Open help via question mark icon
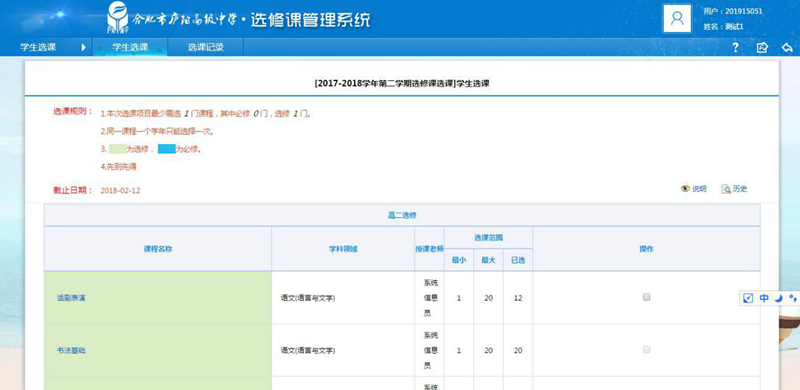The width and height of the screenshot is (800, 390). click(x=735, y=47)
